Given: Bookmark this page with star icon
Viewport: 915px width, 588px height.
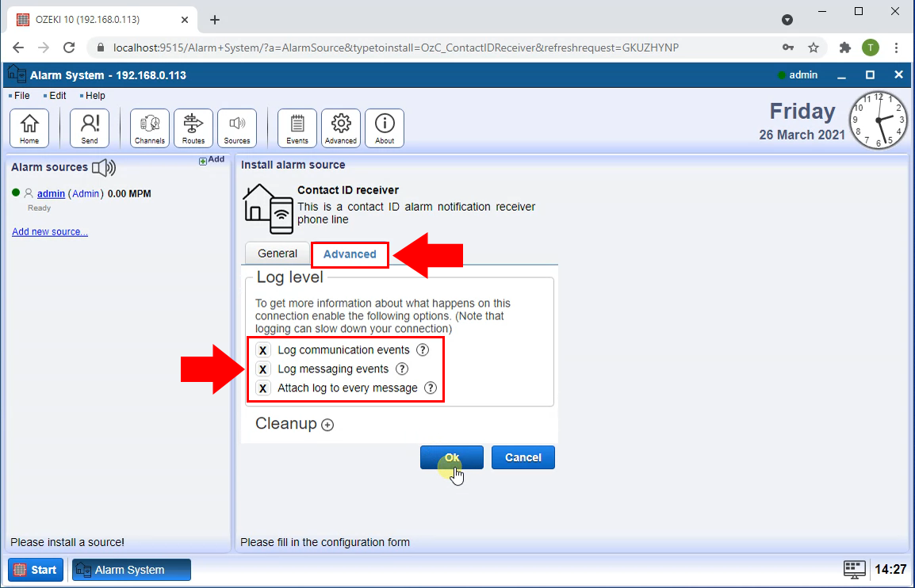Looking at the screenshot, I should coord(813,48).
